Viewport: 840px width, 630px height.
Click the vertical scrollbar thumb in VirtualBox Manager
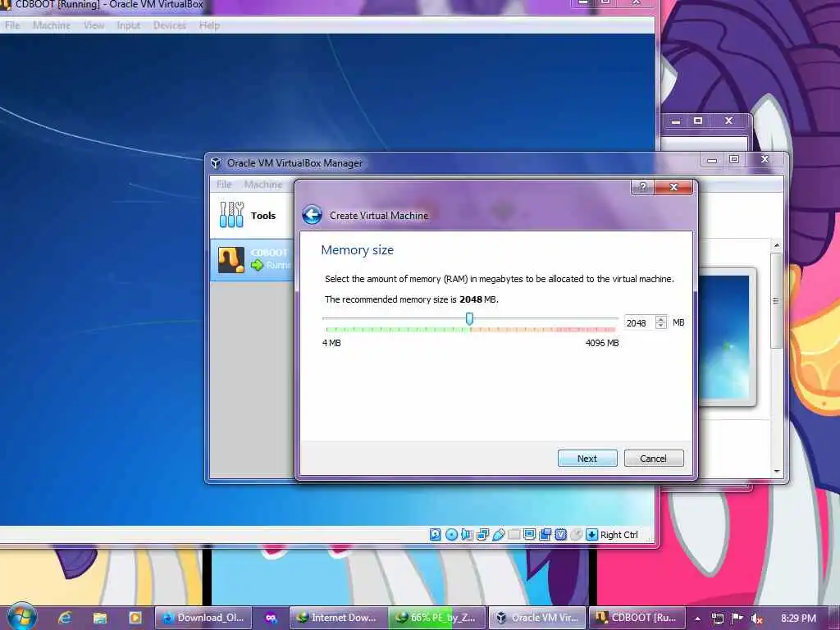(x=776, y=300)
